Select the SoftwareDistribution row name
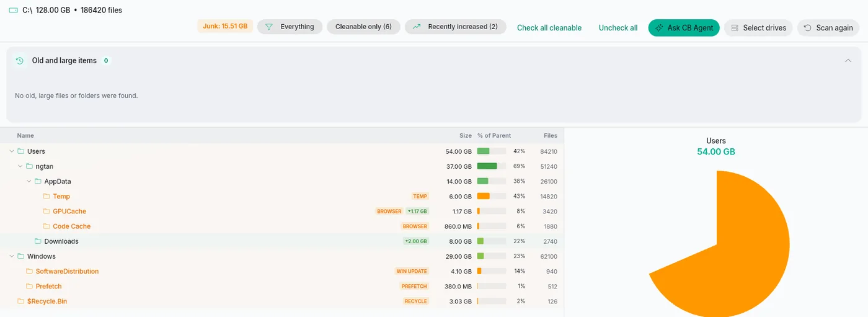The width and height of the screenshot is (868, 317). [x=67, y=271]
